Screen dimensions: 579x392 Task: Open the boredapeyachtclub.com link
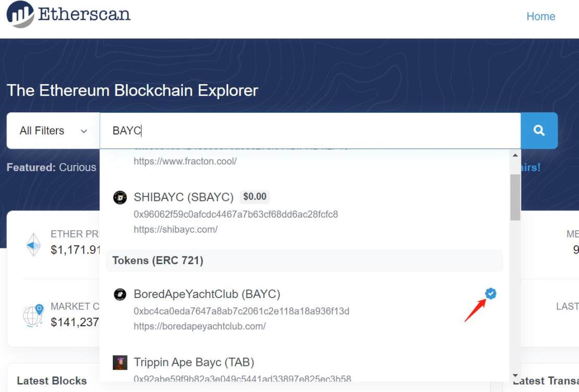click(x=199, y=326)
